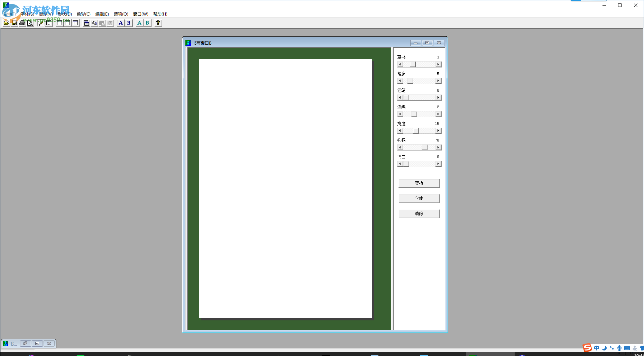Open the 选项(O) menu
644x356 pixels.
121,14
